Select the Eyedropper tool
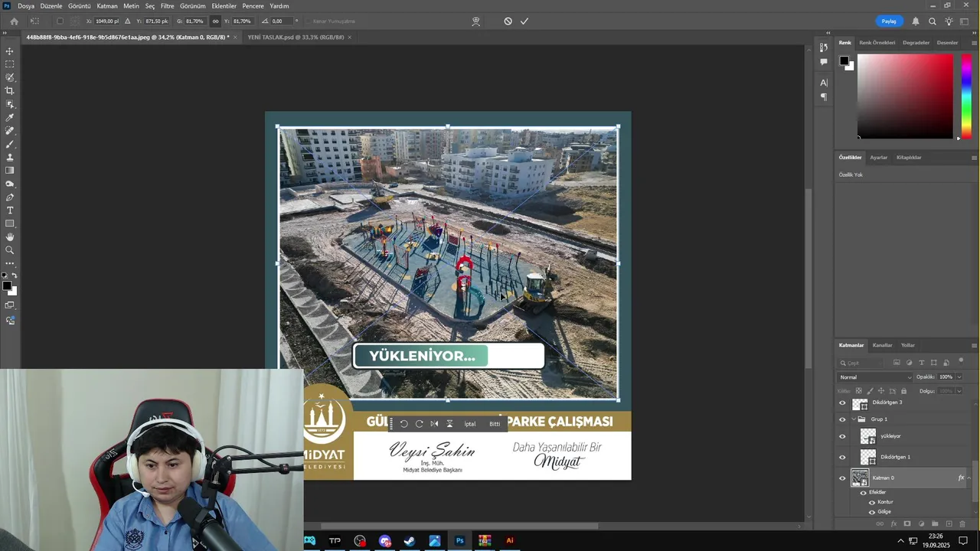This screenshot has width=980, height=551. [10, 118]
